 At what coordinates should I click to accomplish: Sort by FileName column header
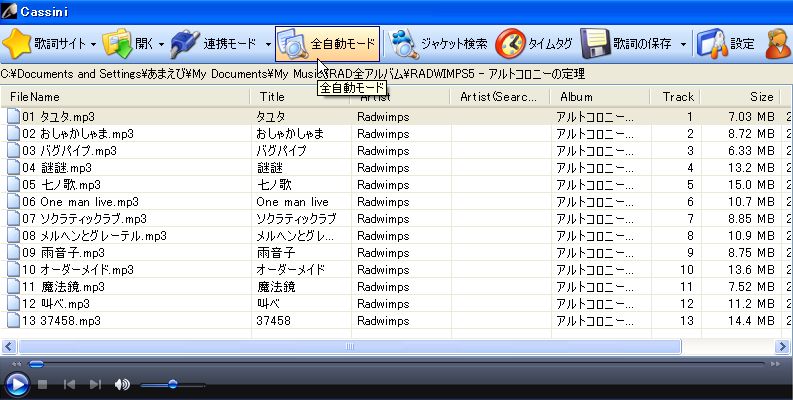coord(125,97)
